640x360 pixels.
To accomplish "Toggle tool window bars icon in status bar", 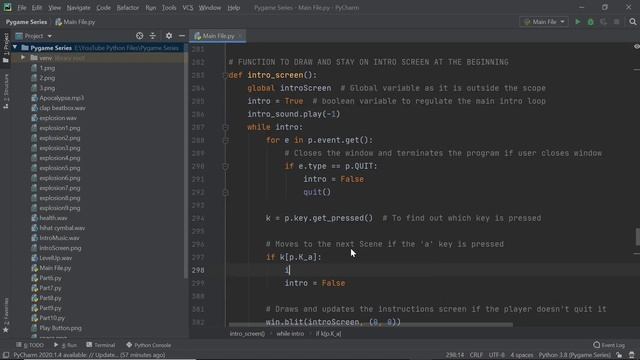I will pos(6,355).
